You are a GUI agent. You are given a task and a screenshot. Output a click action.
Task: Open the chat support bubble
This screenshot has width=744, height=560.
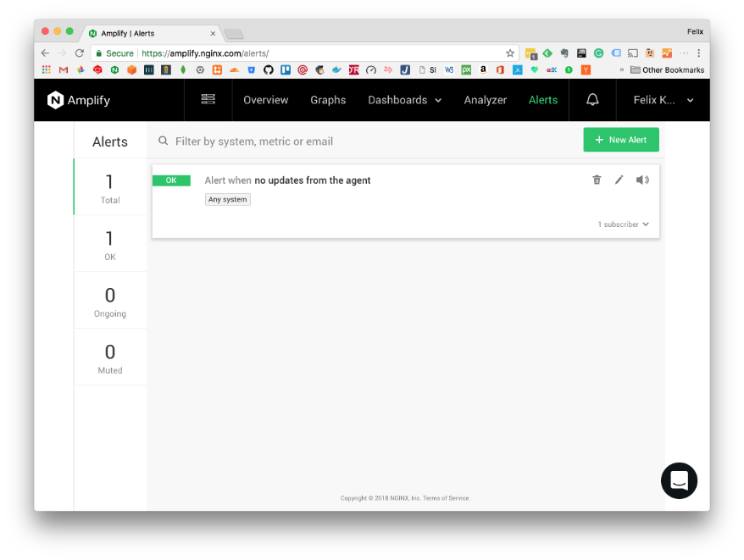pyautogui.click(x=679, y=480)
